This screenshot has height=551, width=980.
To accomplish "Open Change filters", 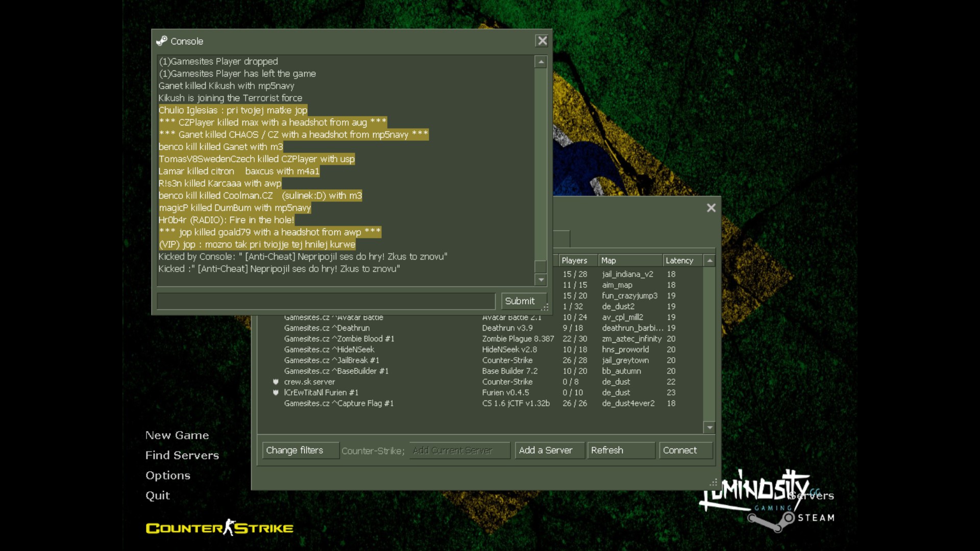I will coord(301,450).
